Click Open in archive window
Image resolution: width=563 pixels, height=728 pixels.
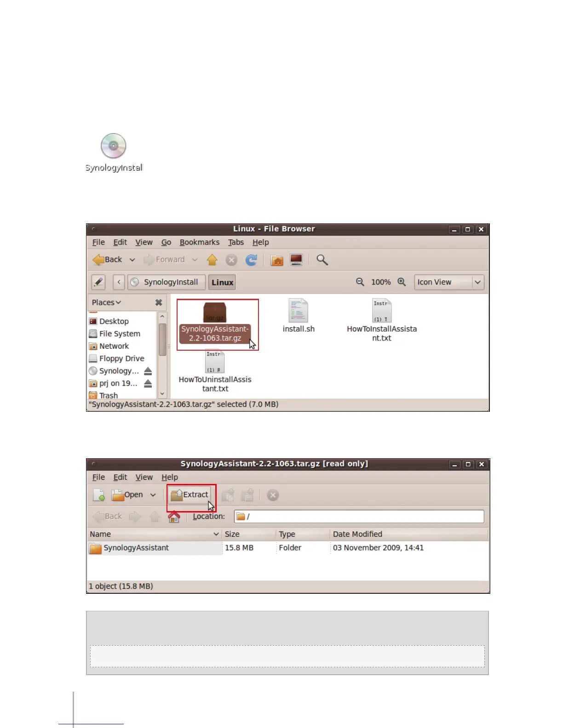(x=127, y=495)
